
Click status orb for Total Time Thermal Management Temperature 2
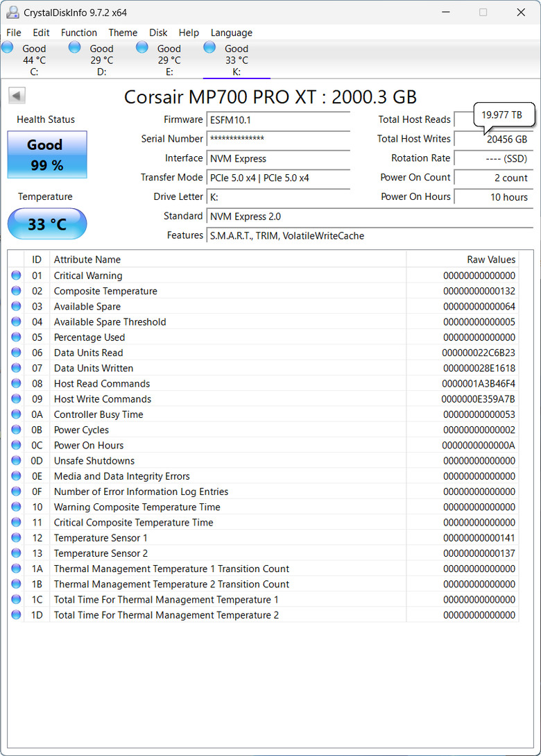pyautogui.click(x=17, y=615)
